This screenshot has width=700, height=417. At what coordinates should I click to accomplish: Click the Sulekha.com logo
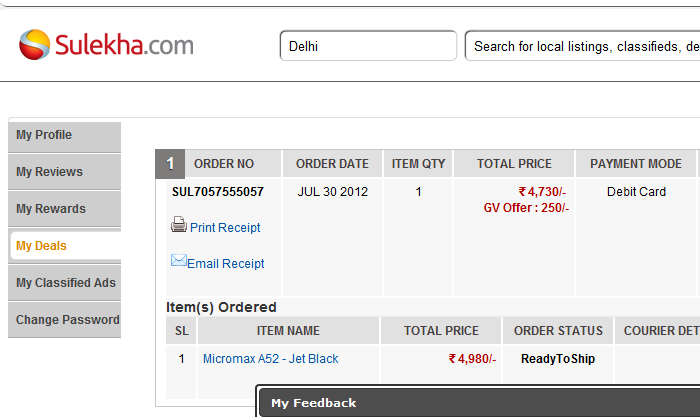pyautogui.click(x=106, y=45)
